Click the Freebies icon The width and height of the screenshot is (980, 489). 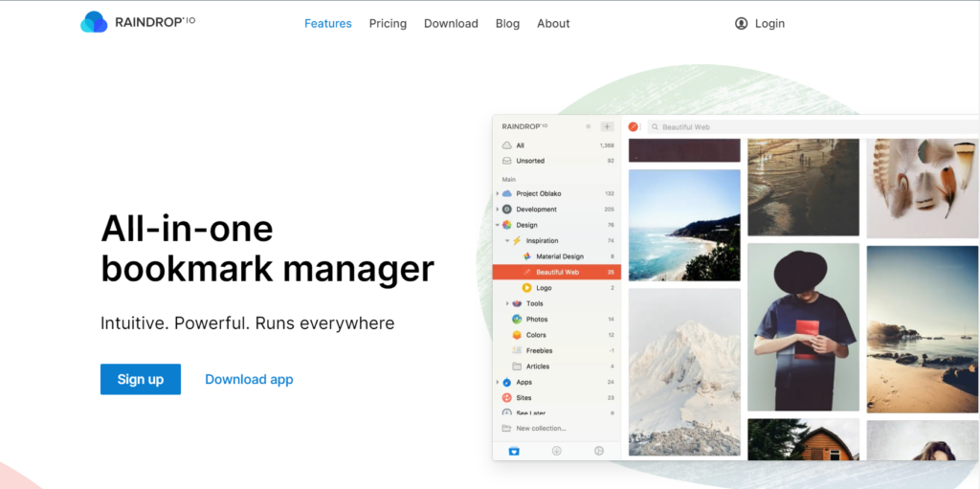coord(517,350)
